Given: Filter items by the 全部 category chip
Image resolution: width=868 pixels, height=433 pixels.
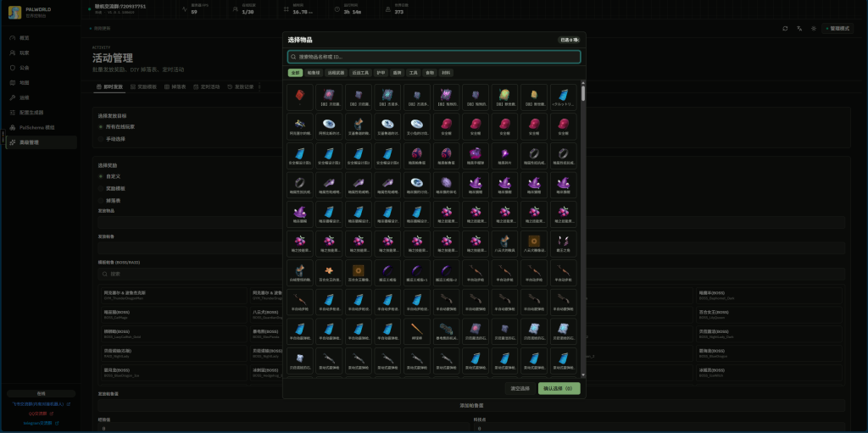Looking at the screenshot, I should click(295, 73).
